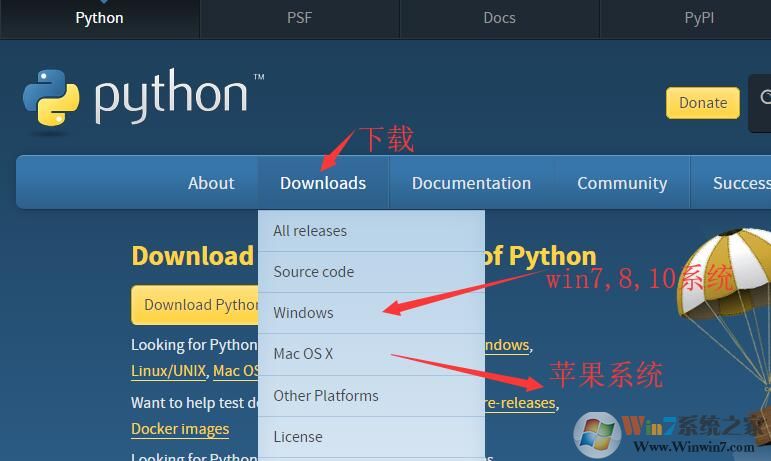This screenshot has height=461, width=771.
Task: Switch to the PSF top tab
Action: pos(299,18)
